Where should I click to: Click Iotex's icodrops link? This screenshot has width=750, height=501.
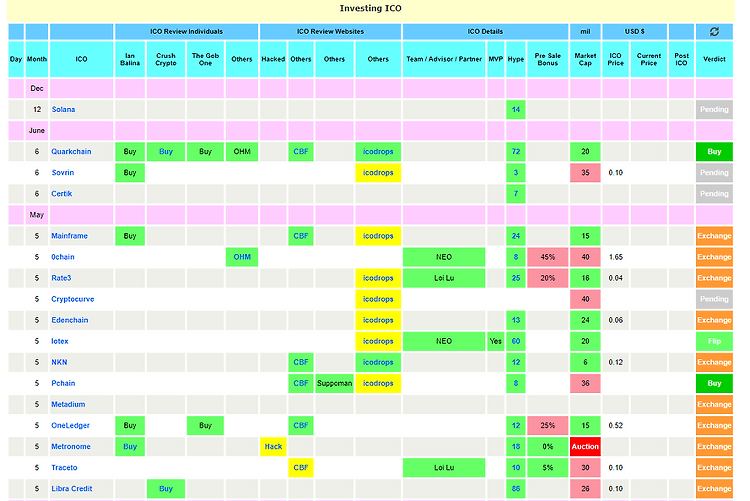tap(378, 341)
